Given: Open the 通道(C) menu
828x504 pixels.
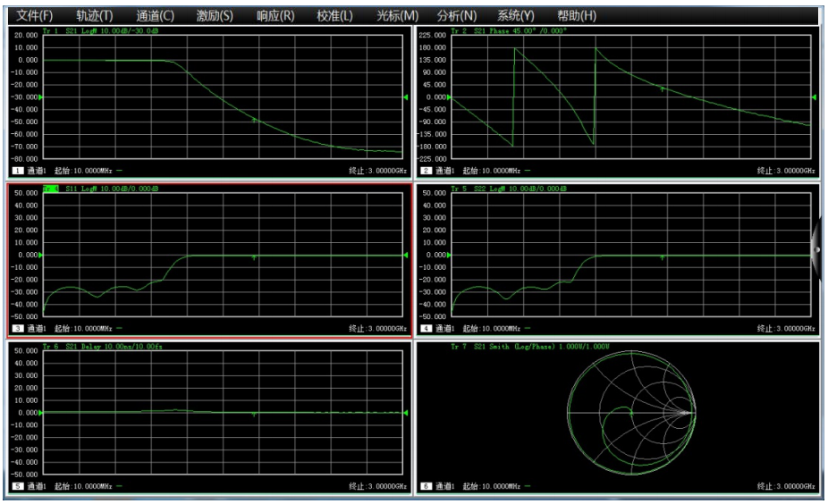Looking at the screenshot, I should [156, 15].
